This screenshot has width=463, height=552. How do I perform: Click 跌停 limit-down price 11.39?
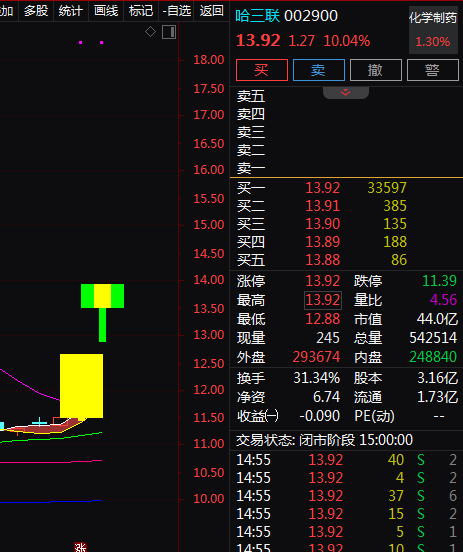click(439, 281)
